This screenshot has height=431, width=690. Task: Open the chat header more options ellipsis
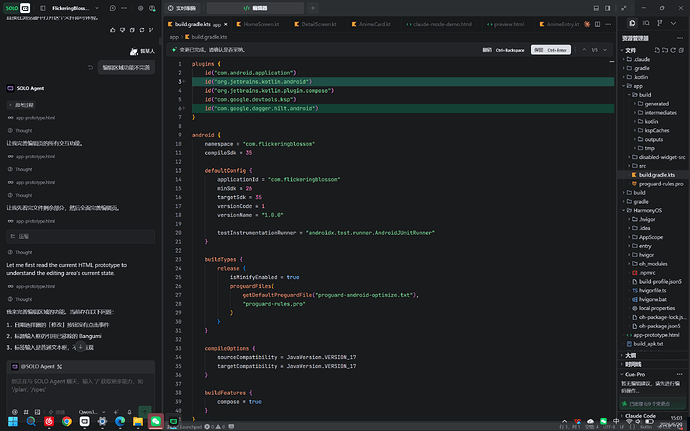(125, 8)
